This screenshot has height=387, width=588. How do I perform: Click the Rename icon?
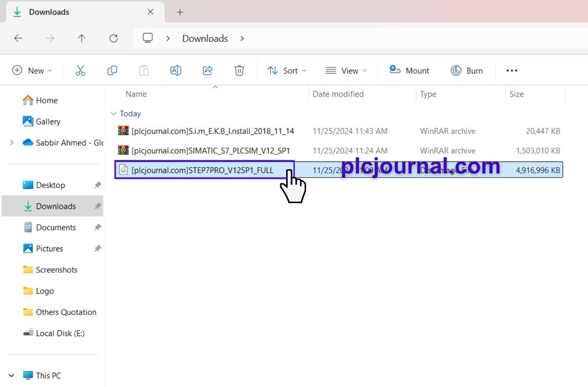pyautogui.click(x=176, y=70)
